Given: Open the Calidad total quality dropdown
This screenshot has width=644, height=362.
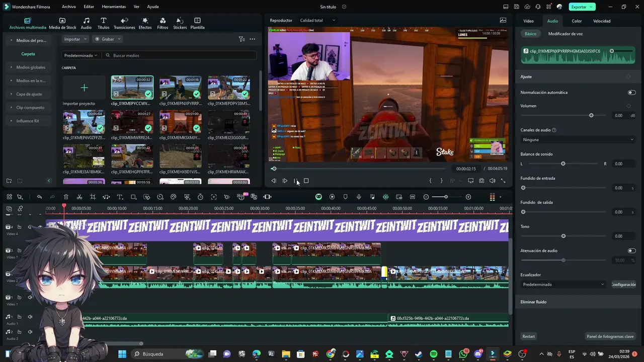Looking at the screenshot, I should point(317,20).
